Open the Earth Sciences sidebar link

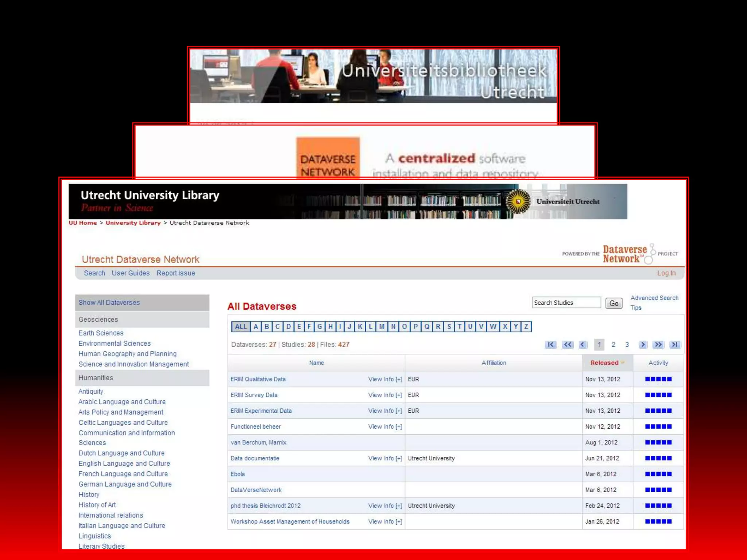101,333
